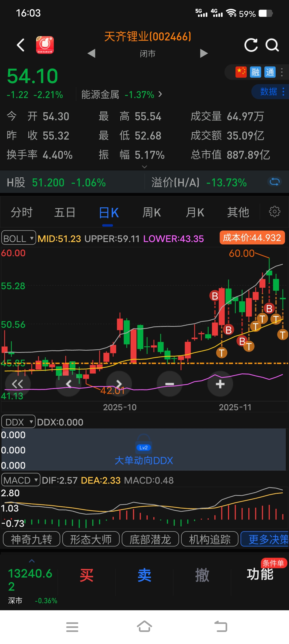This screenshot has width=289, height=644.
Task: Select 机构追踪 indicator
Action: 210,540
